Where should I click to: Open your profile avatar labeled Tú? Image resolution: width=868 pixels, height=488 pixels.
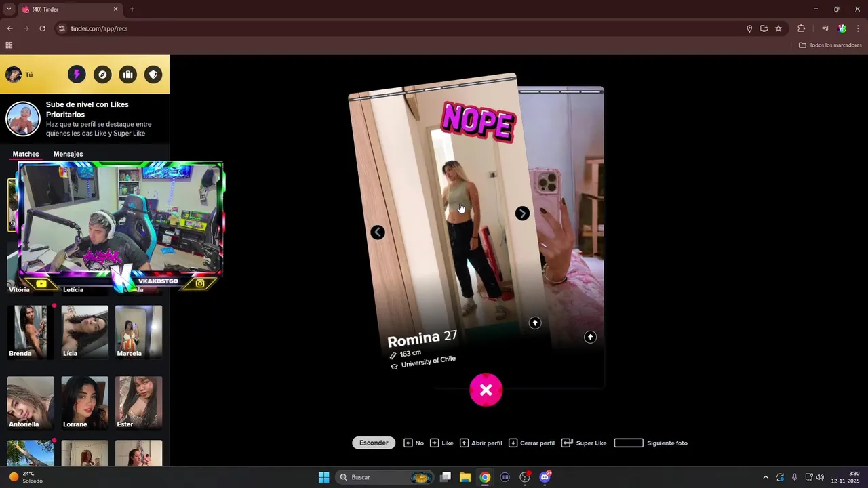coord(19,75)
